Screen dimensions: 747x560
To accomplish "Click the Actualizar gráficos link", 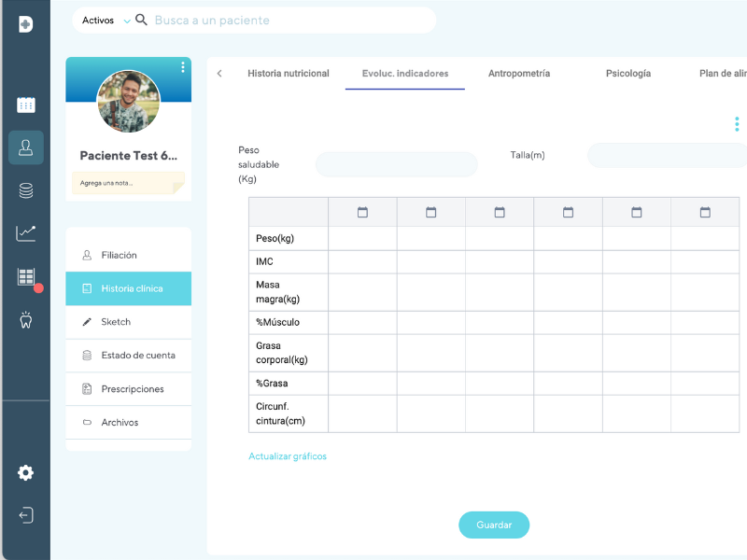I will click(x=287, y=455).
